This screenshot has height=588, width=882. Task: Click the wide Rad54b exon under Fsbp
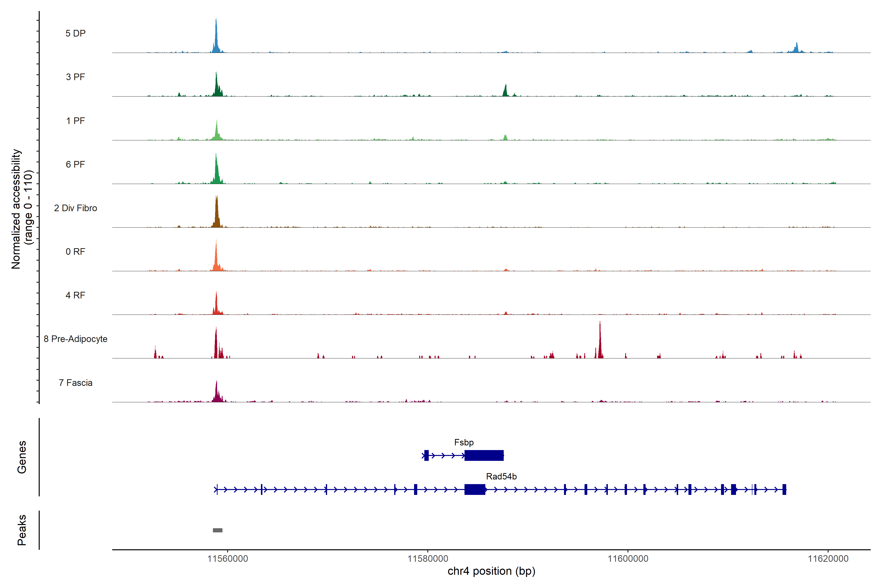[475, 489]
